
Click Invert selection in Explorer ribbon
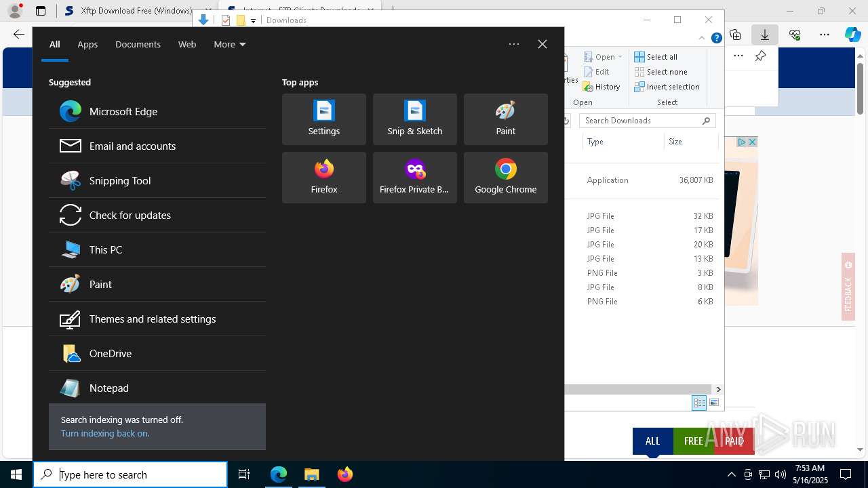pos(667,87)
